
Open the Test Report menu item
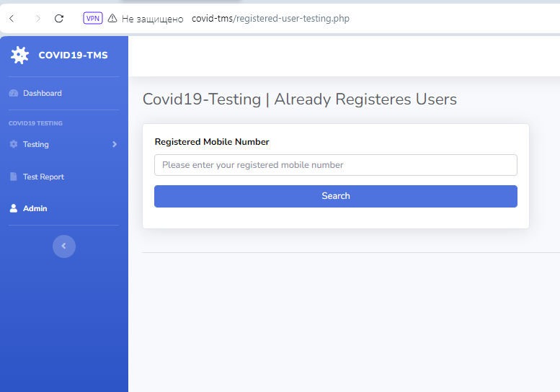(43, 177)
